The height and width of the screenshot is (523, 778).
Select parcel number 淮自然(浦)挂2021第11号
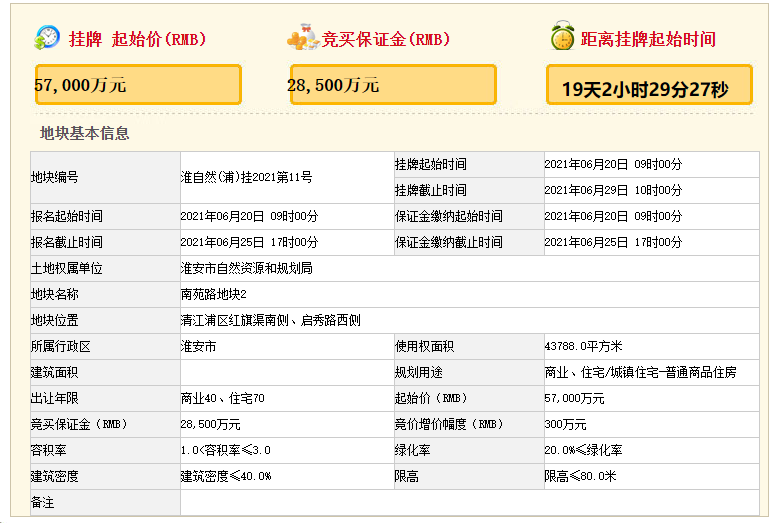247,177
